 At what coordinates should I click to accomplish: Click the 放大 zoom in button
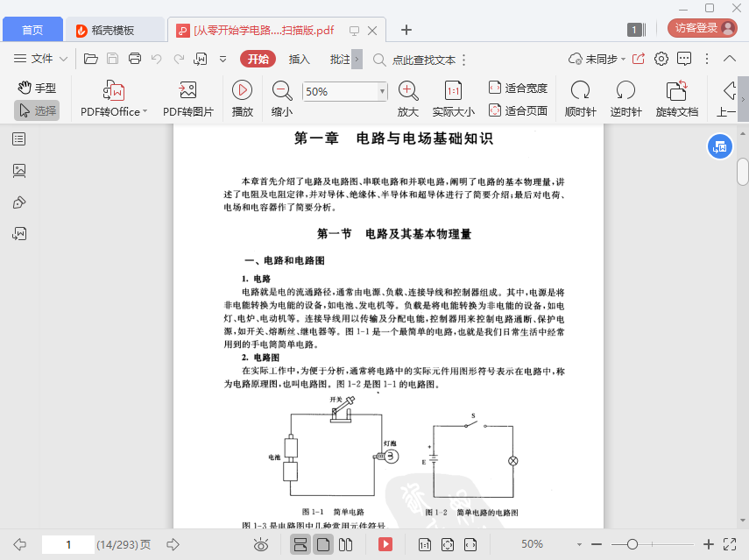(x=408, y=99)
